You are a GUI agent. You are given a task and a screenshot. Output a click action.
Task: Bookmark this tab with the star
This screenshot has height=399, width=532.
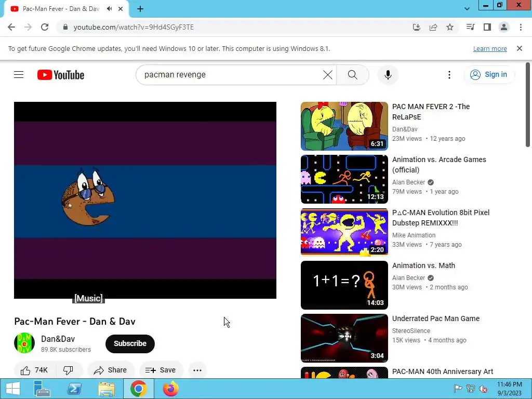(x=450, y=27)
